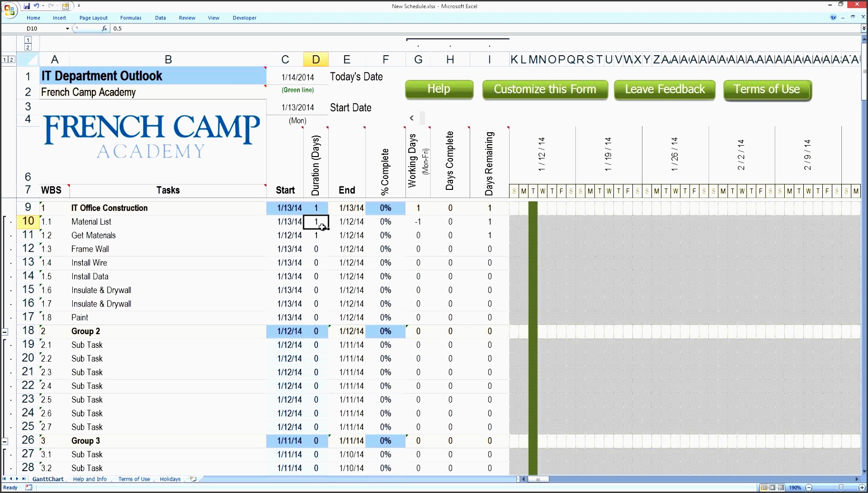Adjust the zoom slider
The width and height of the screenshot is (868, 493).
coord(841,487)
